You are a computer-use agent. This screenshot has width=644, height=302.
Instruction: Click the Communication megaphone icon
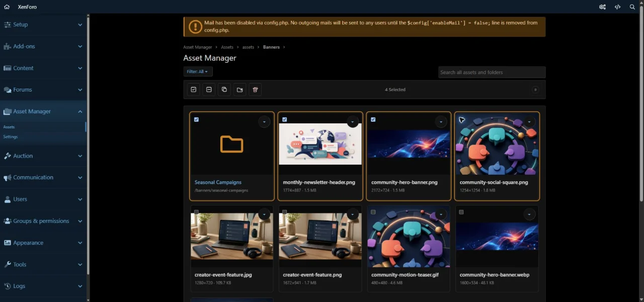click(8, 178)
